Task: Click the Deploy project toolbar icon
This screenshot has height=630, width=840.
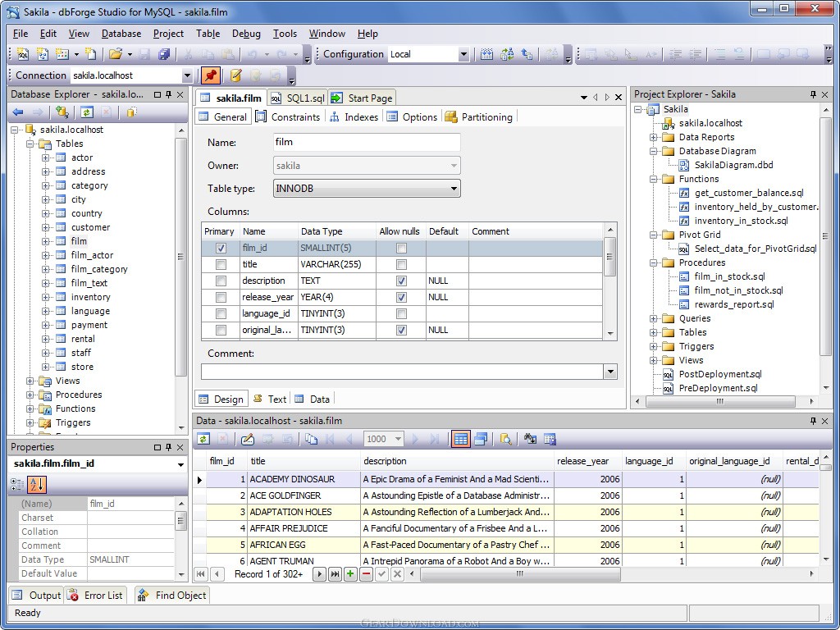Action: tap(527, 54)
